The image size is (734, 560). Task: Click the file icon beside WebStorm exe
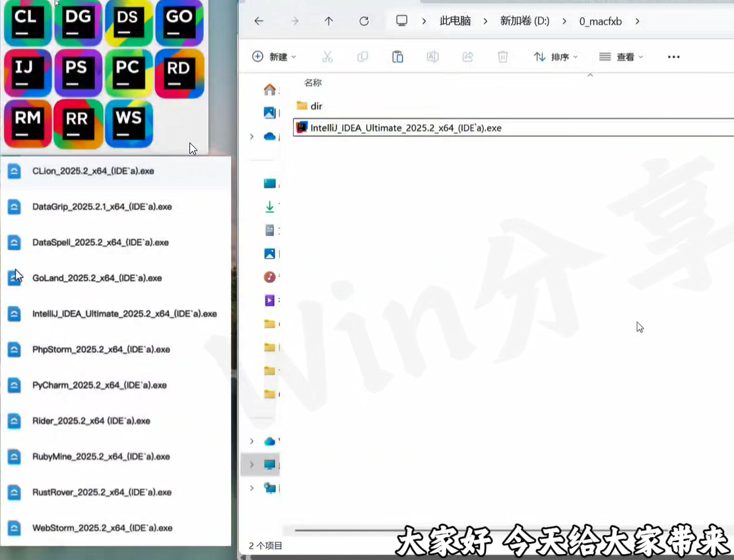pyautogui.click(x=14, y=528)
